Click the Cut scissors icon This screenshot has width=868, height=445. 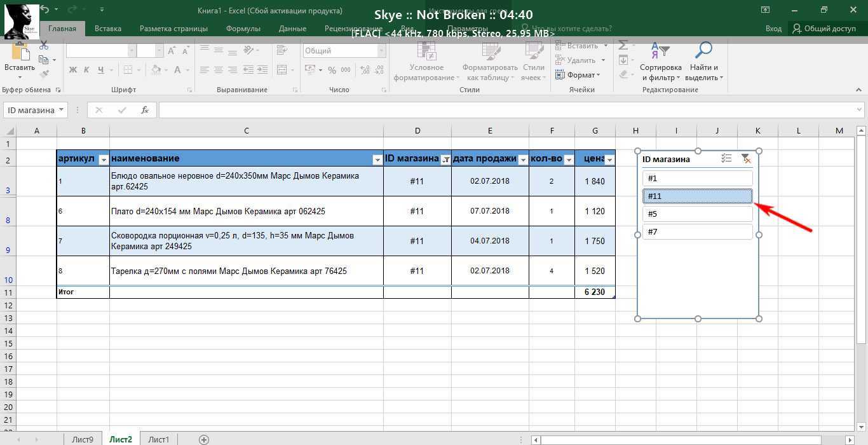coord(44,46)
